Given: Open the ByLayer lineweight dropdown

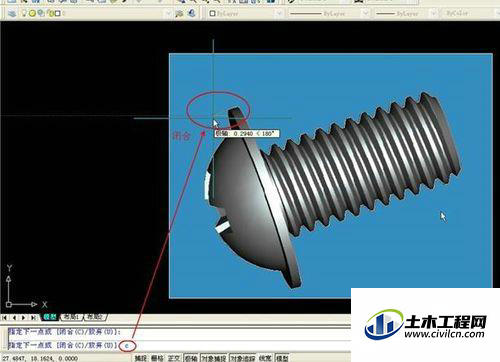Looking at the screenshot, I should pos(406,13).
